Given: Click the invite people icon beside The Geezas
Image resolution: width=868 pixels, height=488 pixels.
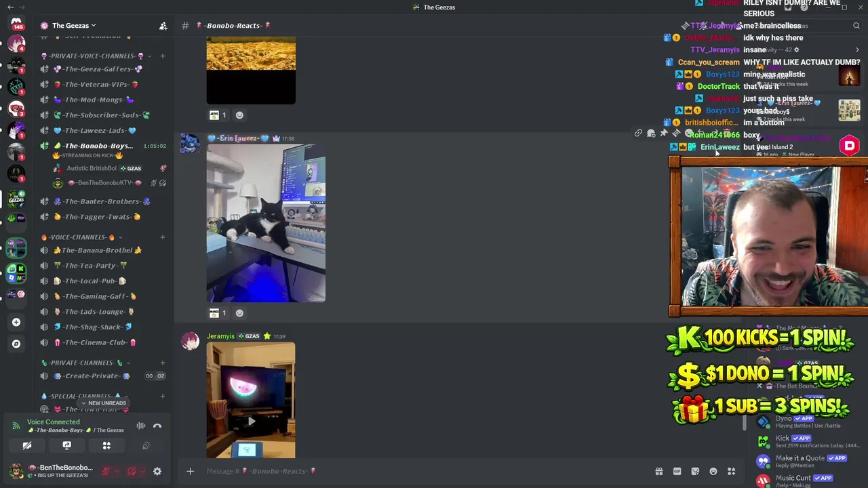Looking at the screenshot, I should coord(163,26).
